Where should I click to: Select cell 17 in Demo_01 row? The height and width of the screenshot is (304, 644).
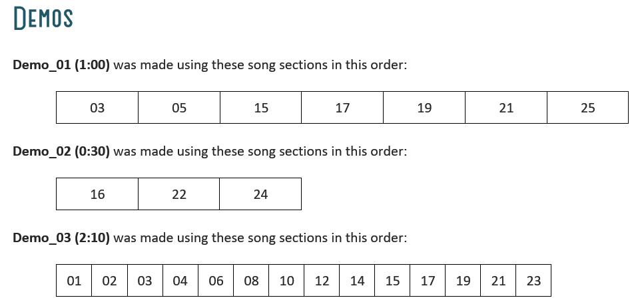[342, 108]
